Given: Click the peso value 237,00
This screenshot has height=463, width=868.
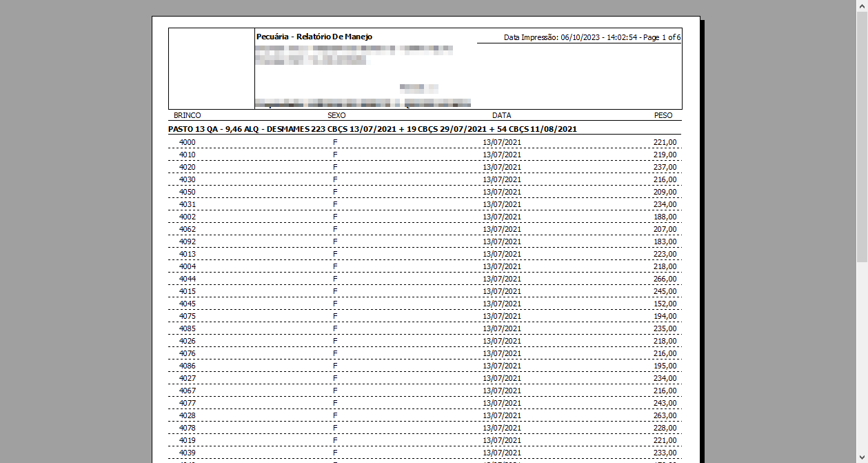Looking at the screenshot, I should click(x=665, y=167).
